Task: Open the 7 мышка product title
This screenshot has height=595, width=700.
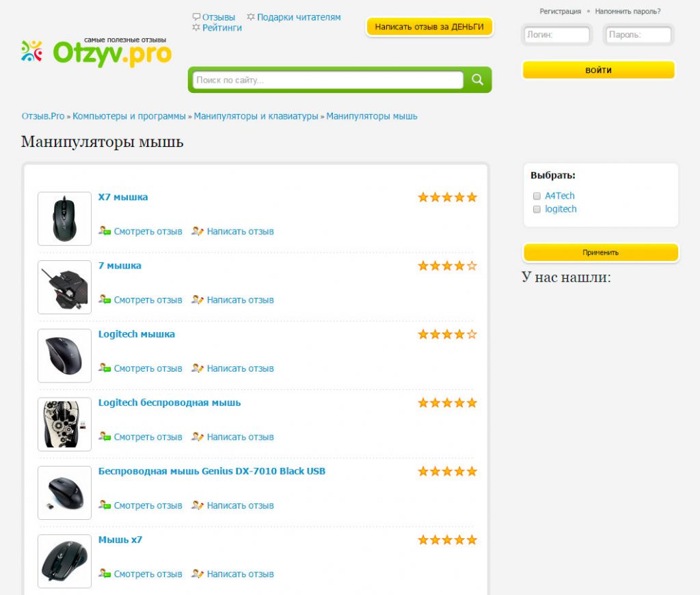Action: (120, 266)
